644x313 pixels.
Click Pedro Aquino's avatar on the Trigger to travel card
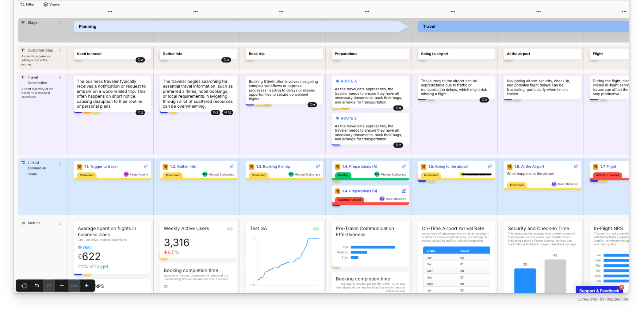click(x=126, y=174)
